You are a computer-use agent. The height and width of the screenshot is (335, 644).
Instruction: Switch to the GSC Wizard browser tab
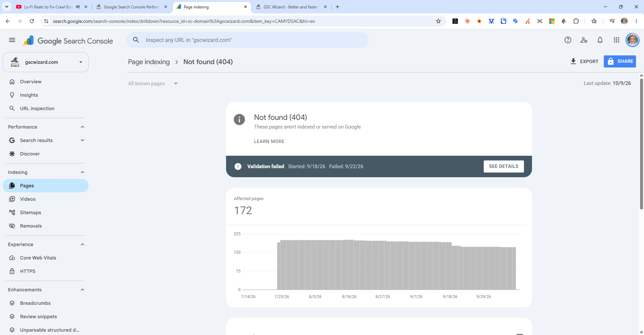tap(291, 7)
